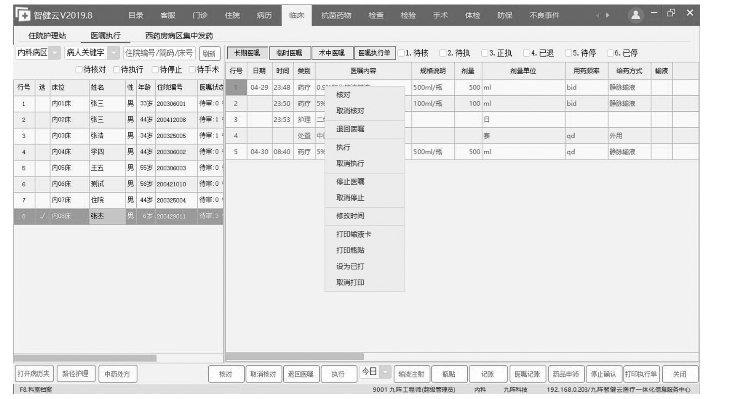
Task: Enable the 待执行 checkbox
Action: coord(117,70)
